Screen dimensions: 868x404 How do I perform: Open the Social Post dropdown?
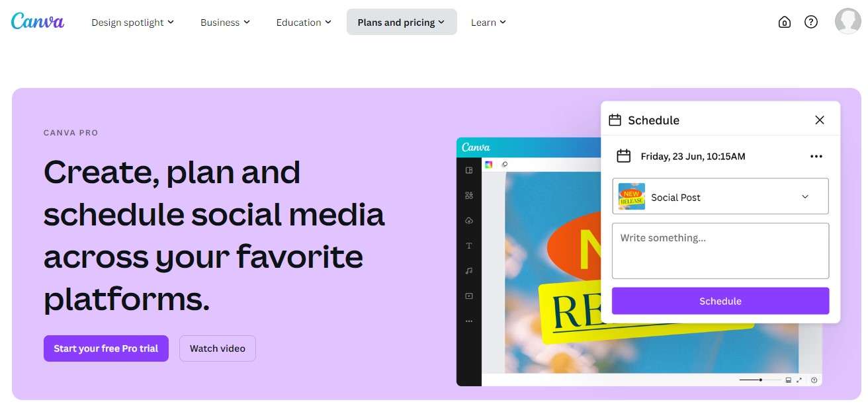click(806, 196)
